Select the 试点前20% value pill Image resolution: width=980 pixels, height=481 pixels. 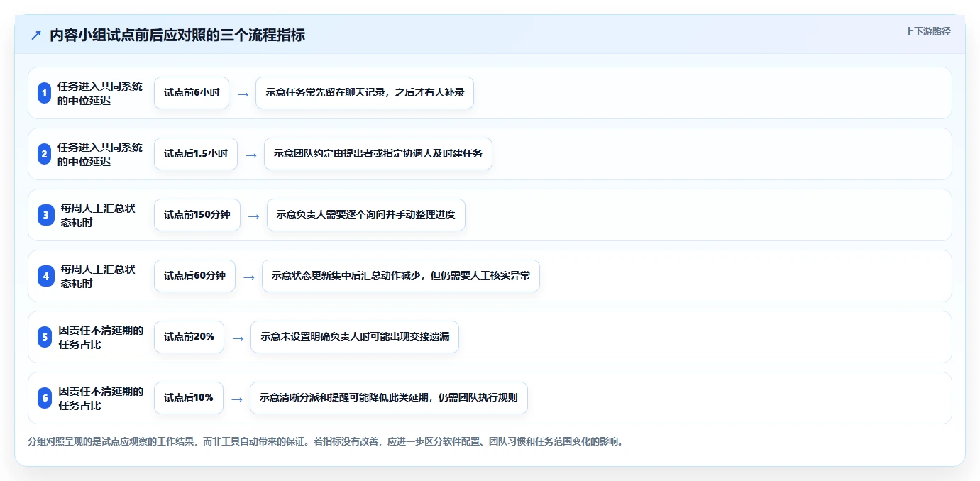pos(189,337)
